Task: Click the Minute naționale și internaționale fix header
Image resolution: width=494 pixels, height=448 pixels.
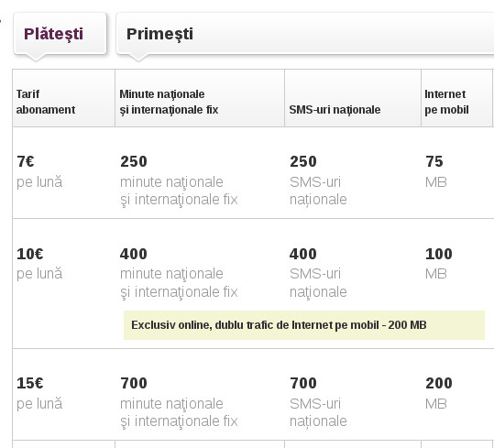Action: tap(200, 98)
